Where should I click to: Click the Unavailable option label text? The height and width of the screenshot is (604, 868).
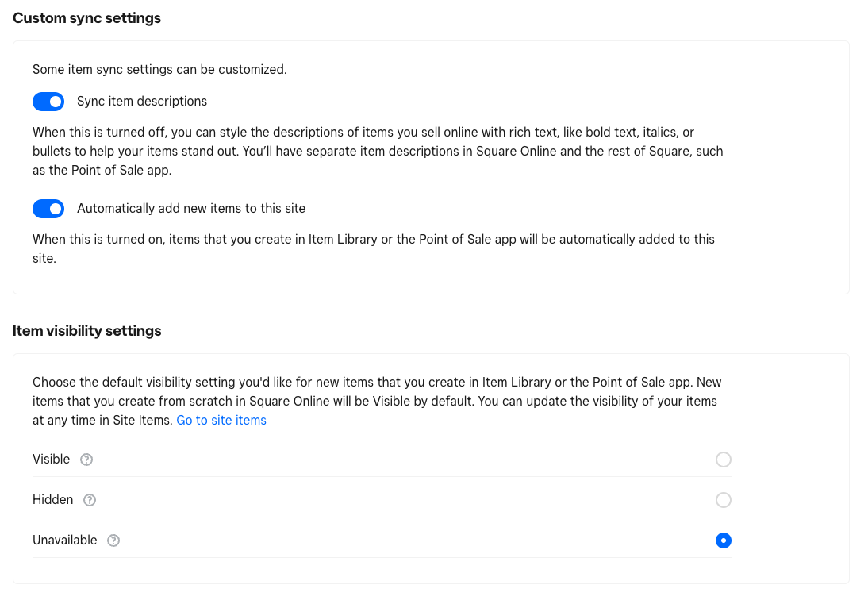(x=65, y=541)
